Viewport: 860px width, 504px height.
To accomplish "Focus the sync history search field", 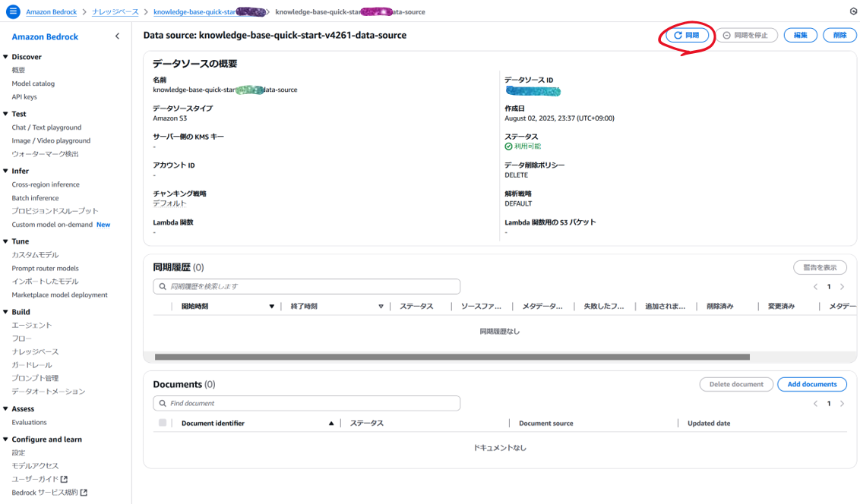I will click(x=307, y=286).
